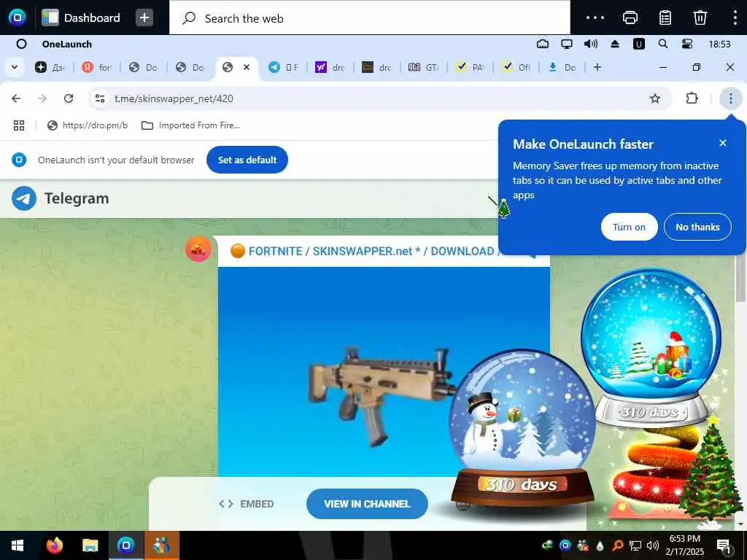Add a new dock tab with the plus button
The height and width of the screenshot is (560, 747).
pos(144,17)
